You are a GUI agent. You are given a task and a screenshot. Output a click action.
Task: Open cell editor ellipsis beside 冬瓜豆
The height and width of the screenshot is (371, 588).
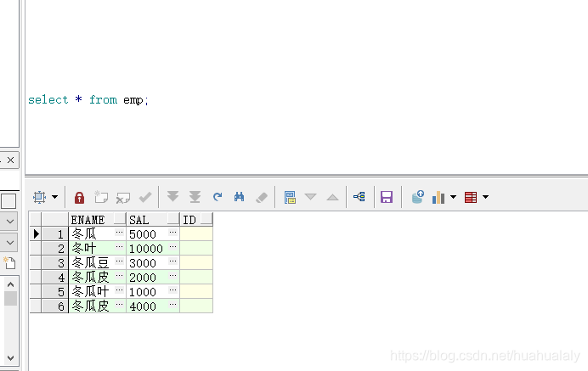tap(119, 261)
